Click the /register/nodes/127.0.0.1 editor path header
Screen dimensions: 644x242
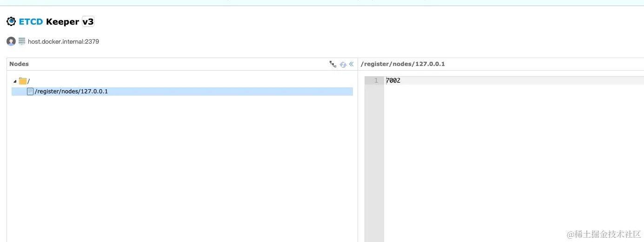click(403, 64)
